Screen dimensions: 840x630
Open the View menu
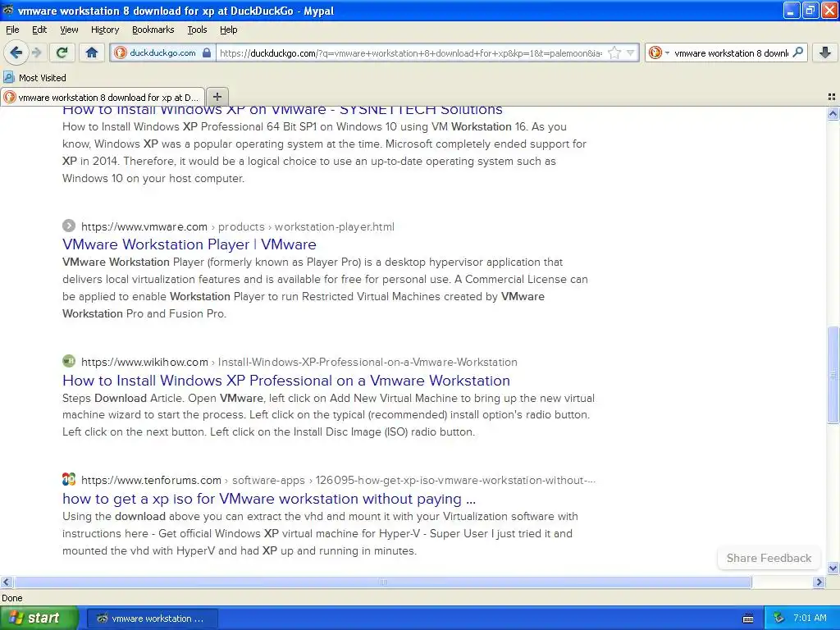pos(69,30)
